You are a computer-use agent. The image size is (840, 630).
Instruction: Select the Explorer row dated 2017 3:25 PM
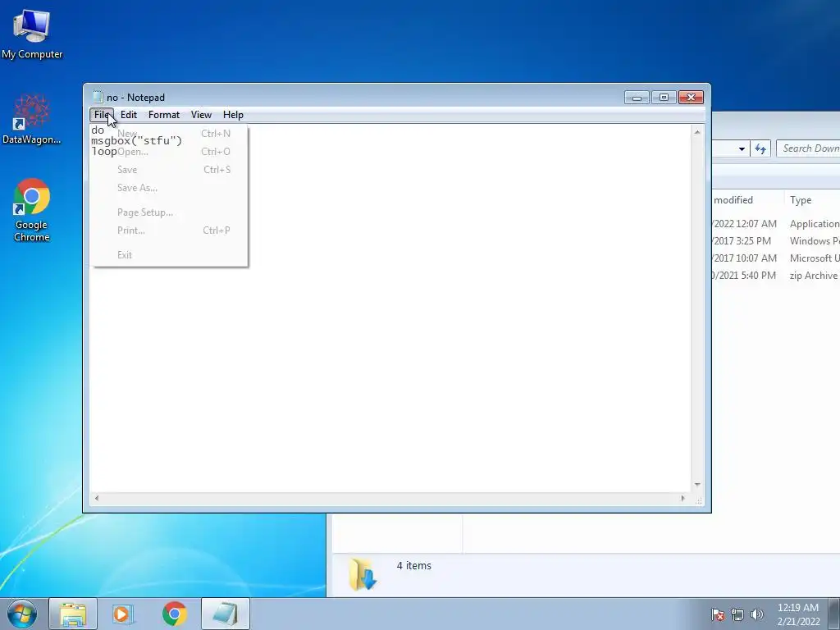(x=776, y=241)
